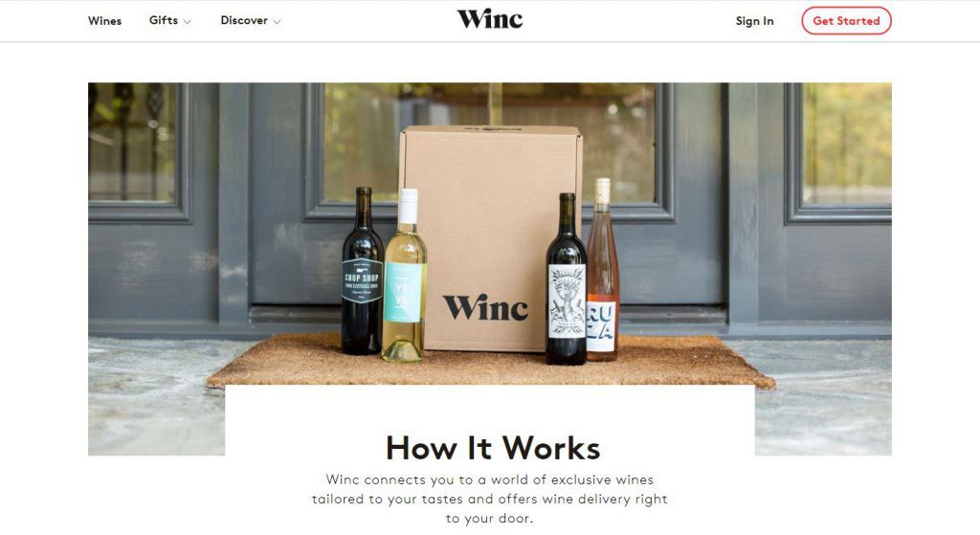Screen dimensions: 980x535
Task: Click the Winc logo in the header
Action: click(x=489, y=19)
